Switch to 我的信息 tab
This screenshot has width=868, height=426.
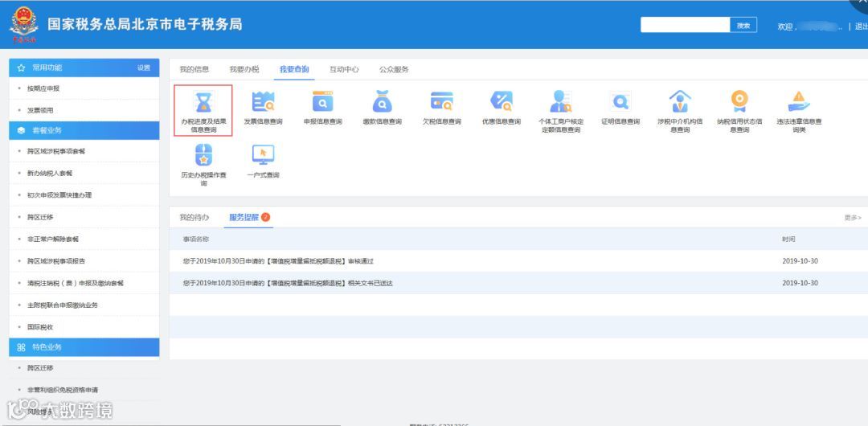pyautogui.click(x=194, y=69)
